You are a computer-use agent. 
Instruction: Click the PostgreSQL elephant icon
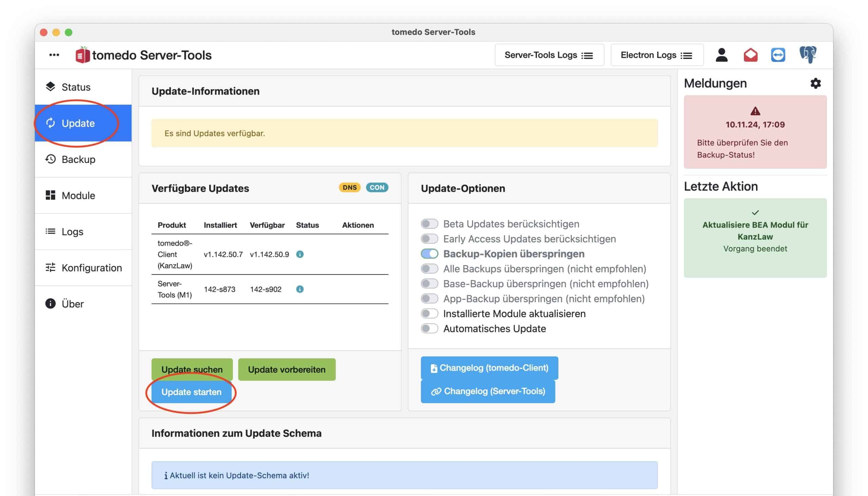coord(807,55)
